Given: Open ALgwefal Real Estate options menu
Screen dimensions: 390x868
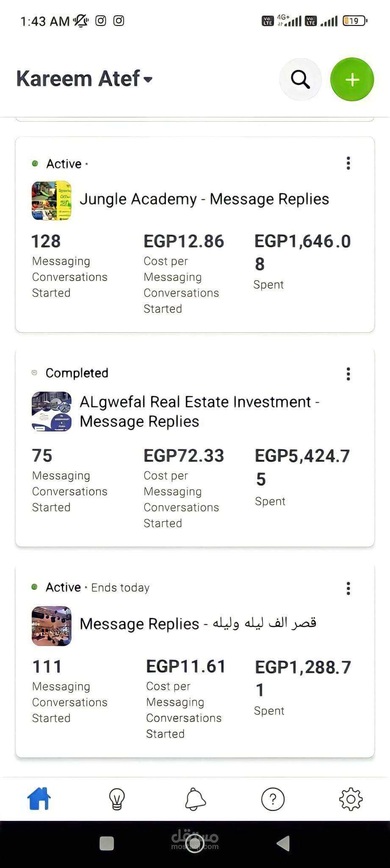Looking at the screenshot, I should pyautogui.click(x=348, y=374).
